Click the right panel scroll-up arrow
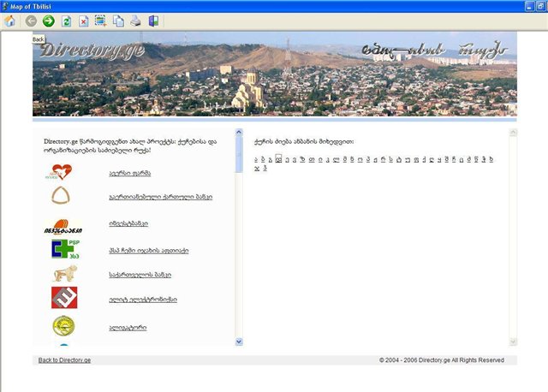The width and height of the screenshot is (548, 392). (513, 132)
